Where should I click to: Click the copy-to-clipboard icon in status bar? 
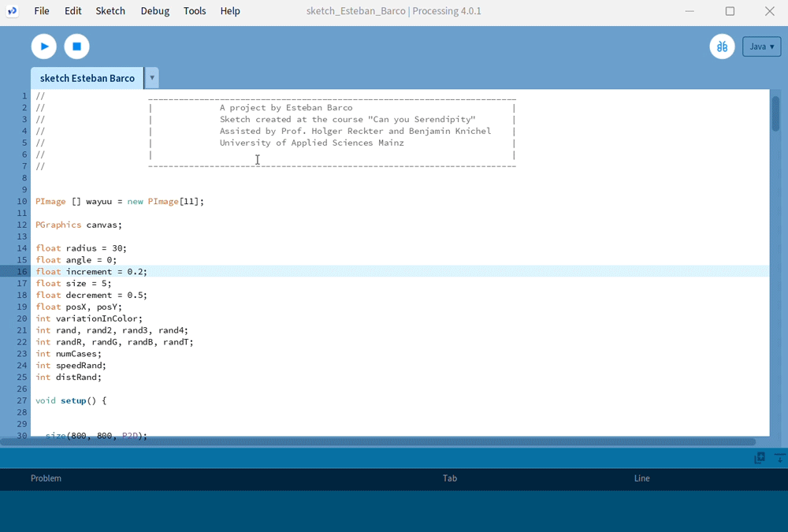tap(760, 458)
